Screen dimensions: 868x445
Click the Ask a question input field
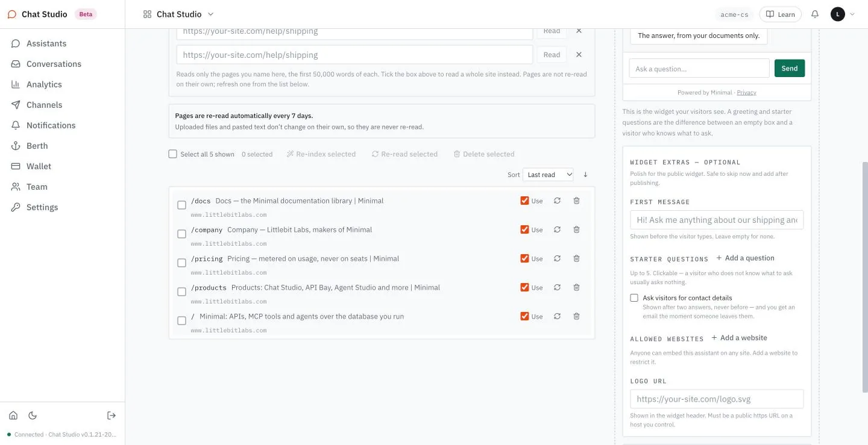(699, 68)
